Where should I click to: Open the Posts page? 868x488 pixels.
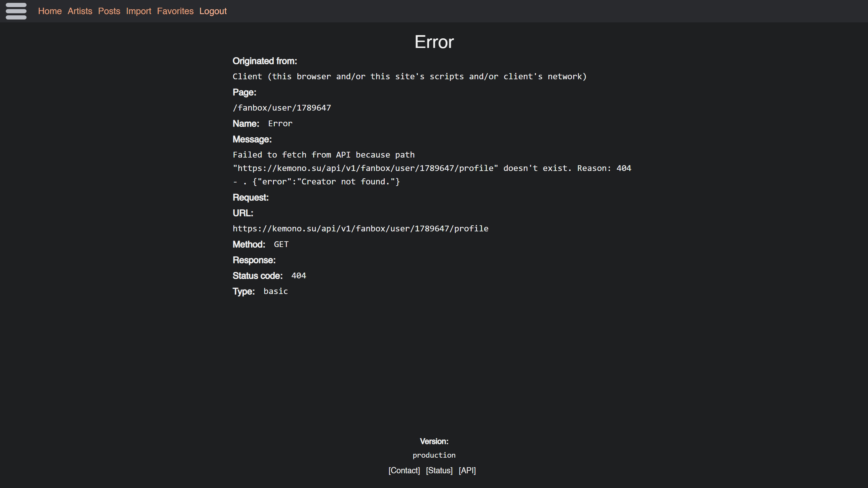[x=109, y=11]
